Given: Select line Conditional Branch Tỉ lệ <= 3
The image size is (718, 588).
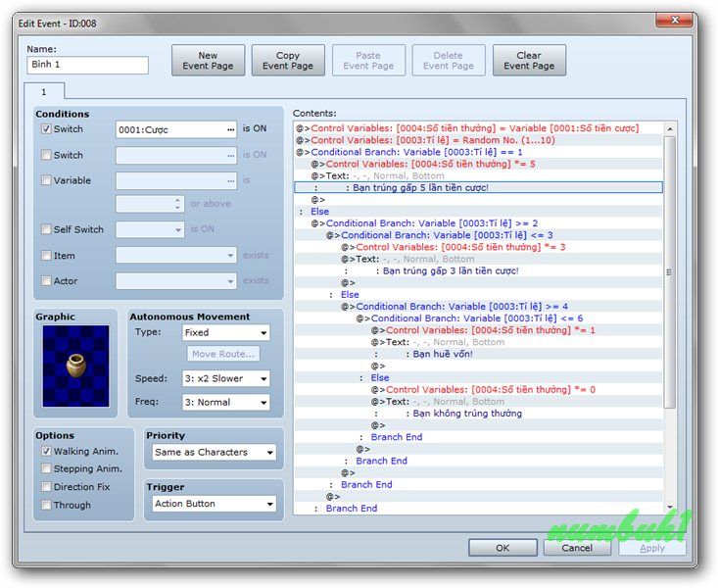Looking at the screenshot, I should (478, 235).
